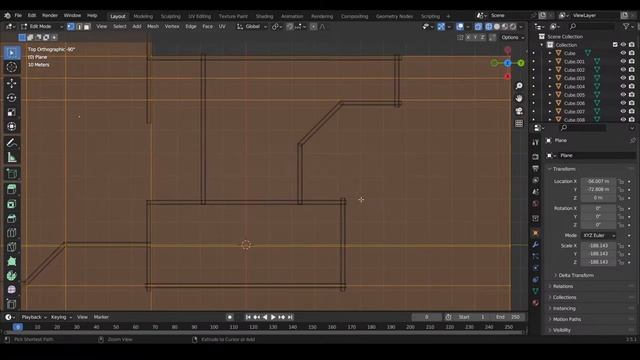The image size is (640, 360).
Task: Open the Mesh menu
Action: pyautogui.click(x=153, y=27)
